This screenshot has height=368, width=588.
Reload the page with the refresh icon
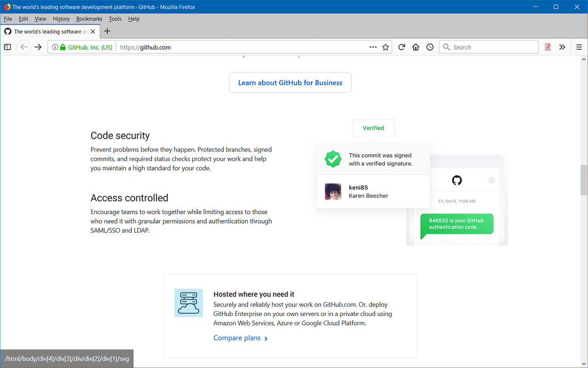click(x=401, y=47)
